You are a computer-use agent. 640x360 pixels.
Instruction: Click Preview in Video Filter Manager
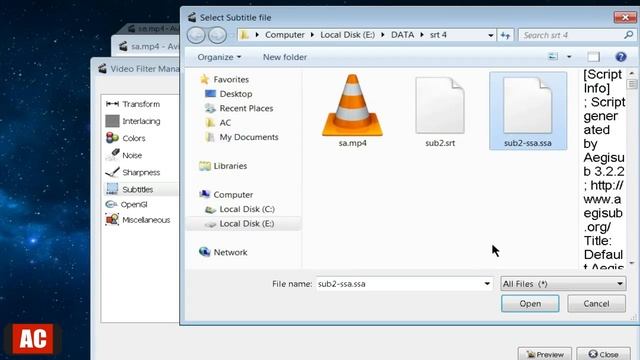[x=545, y=354]
